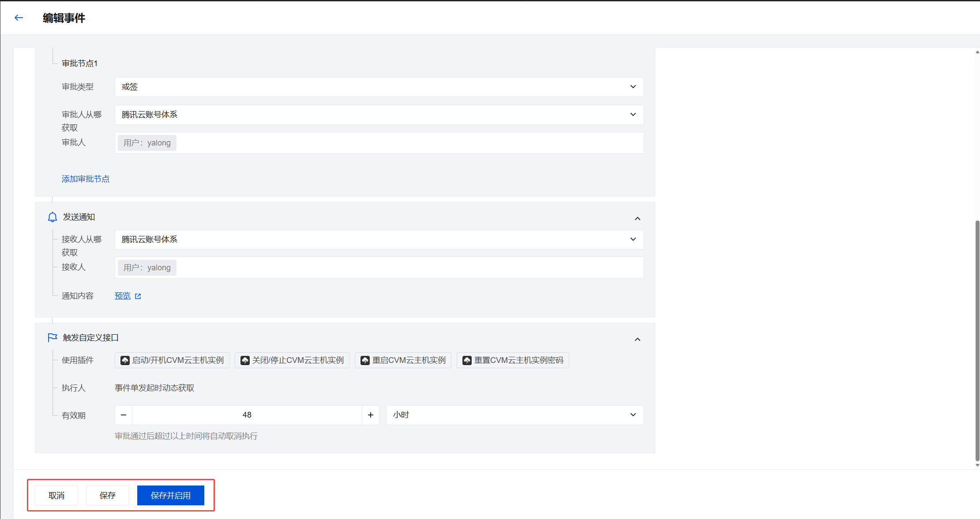Click the 保存并启用 button

pos(171,495)
